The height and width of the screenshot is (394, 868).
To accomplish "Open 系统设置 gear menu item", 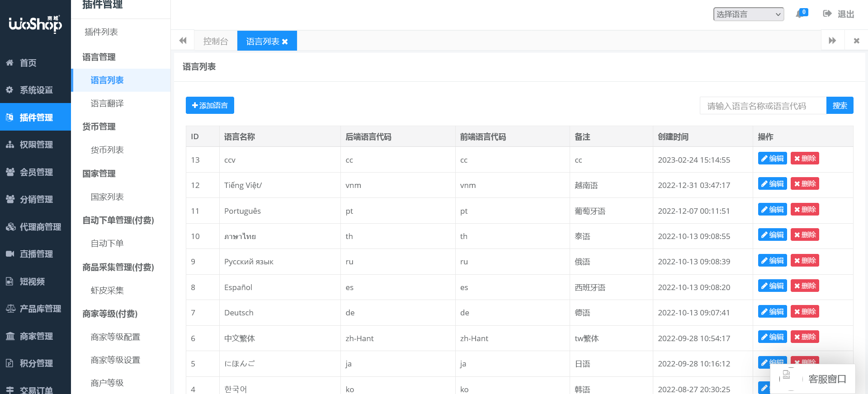I will click(x=36, y=90).
